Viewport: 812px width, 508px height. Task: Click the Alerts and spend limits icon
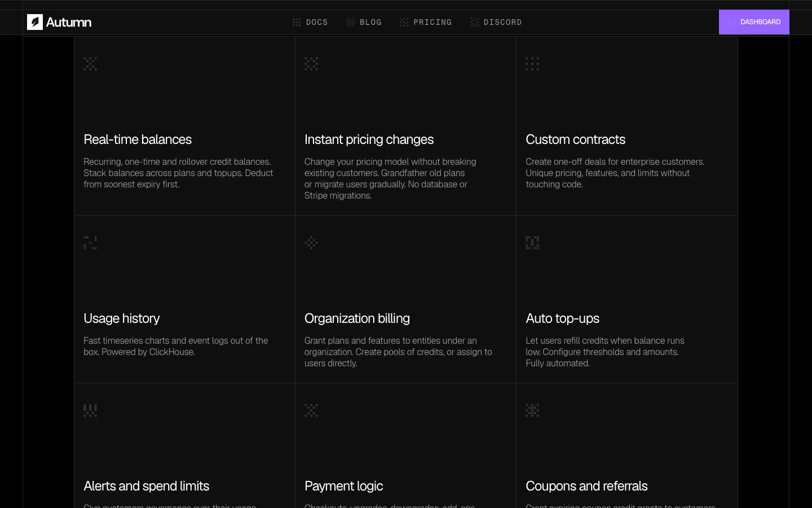90,410
